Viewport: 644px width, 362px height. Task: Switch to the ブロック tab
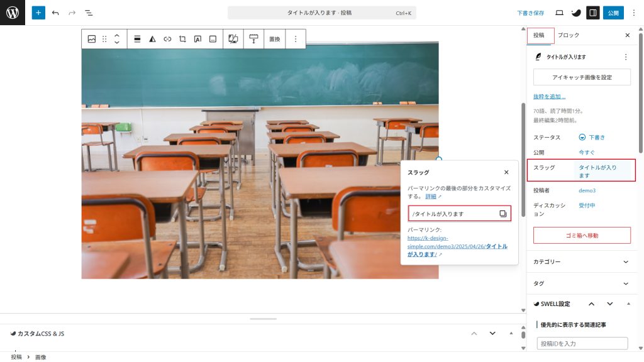569,35
